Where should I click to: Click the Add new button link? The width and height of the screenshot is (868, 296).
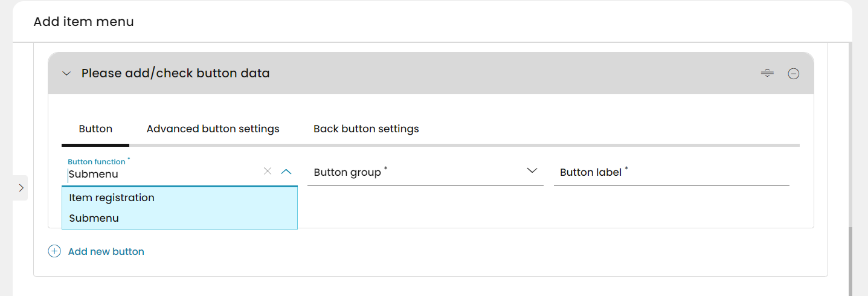106,251
